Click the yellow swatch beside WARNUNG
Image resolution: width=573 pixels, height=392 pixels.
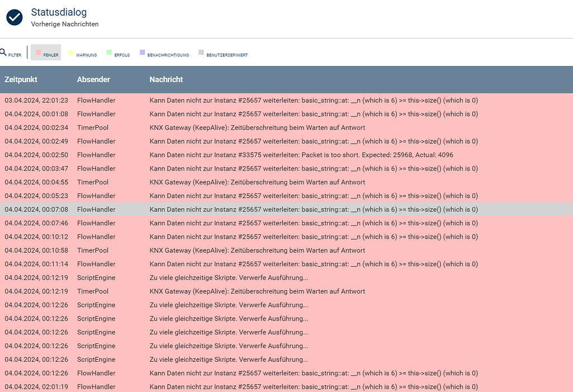click(x=71, y=52)
